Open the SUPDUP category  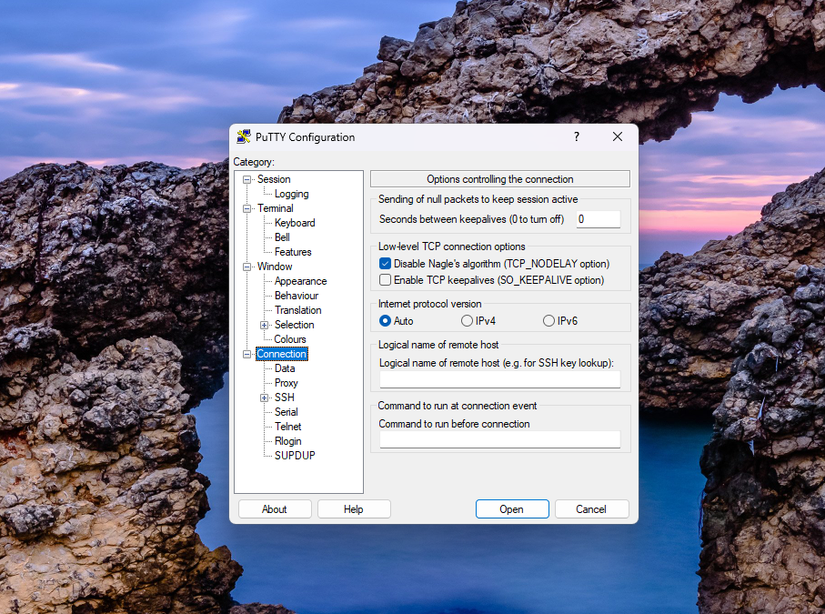click(x=295, y=456)
